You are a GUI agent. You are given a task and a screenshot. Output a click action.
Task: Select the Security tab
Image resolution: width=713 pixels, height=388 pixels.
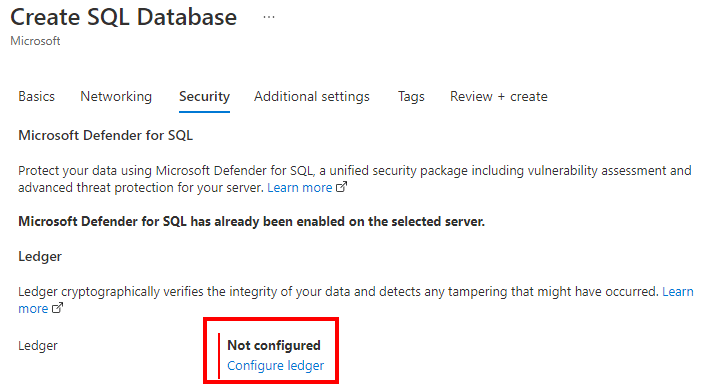click(x=204, y=96)
